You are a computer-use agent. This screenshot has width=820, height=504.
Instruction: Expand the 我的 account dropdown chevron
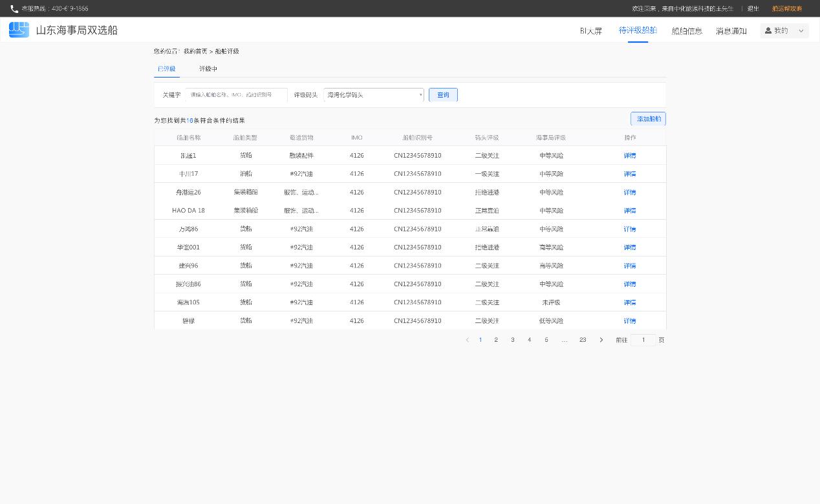pos(801,30)
